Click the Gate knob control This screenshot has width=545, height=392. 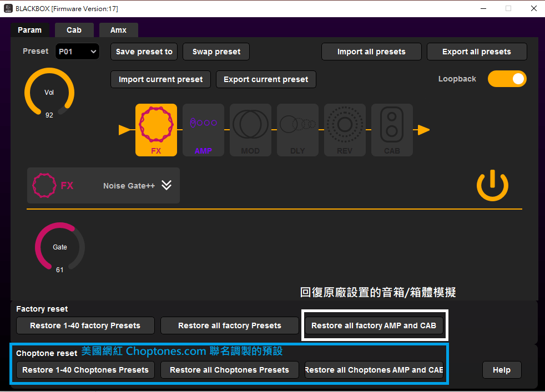tap(60, 247)
